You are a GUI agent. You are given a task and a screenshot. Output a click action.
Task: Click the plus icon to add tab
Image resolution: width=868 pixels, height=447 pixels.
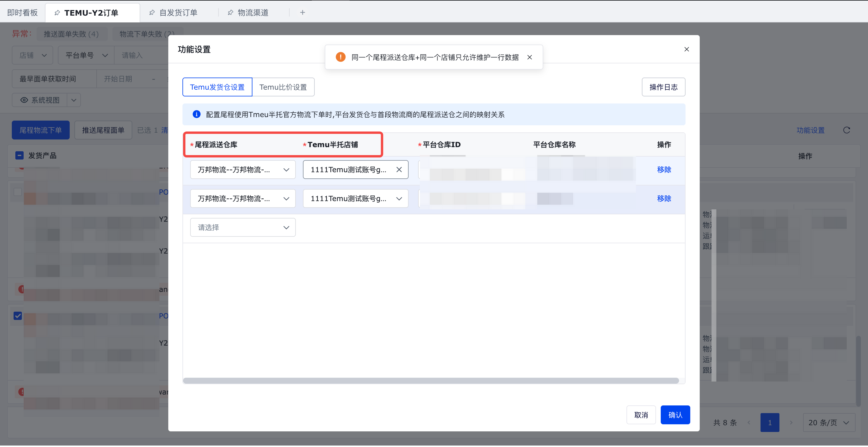(x=302, y=12)
